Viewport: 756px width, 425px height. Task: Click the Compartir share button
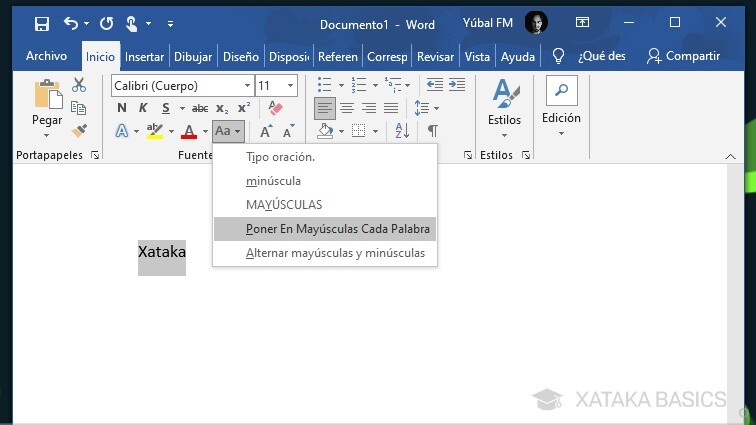(683, 56)
